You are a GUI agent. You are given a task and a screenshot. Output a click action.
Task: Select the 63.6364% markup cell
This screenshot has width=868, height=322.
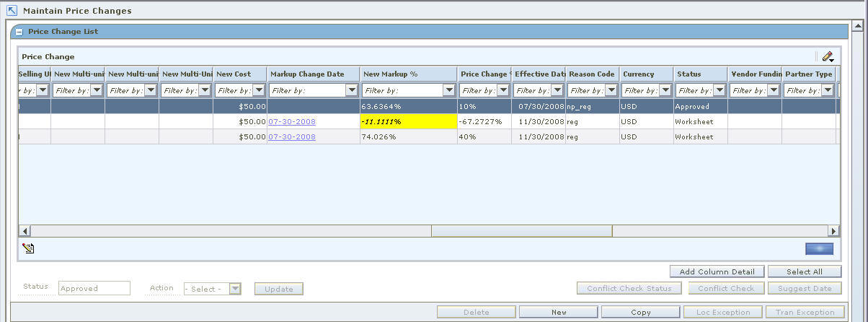[409, 106]
